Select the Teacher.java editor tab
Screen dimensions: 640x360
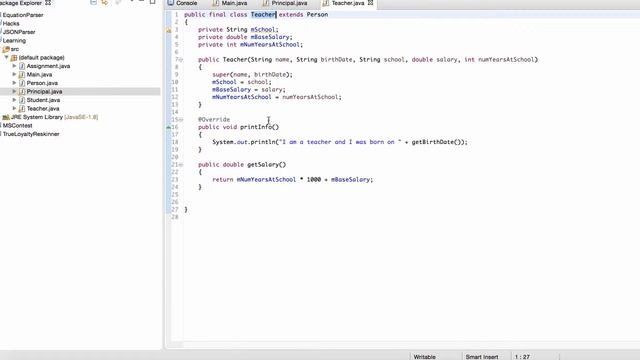(347, 3)
